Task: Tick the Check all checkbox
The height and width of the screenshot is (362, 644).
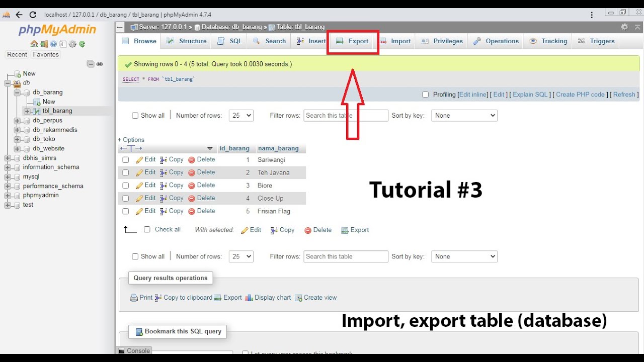Action: click(147, 229)
